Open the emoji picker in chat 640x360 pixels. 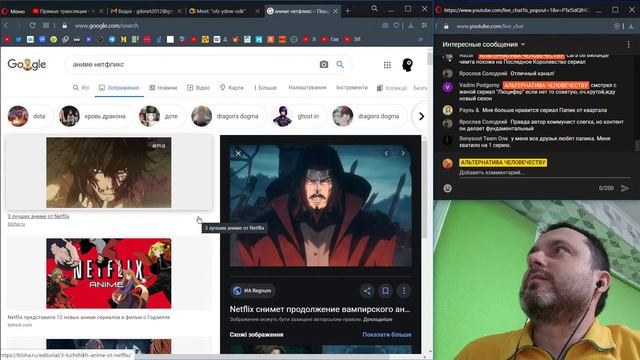tap(448, 188)
